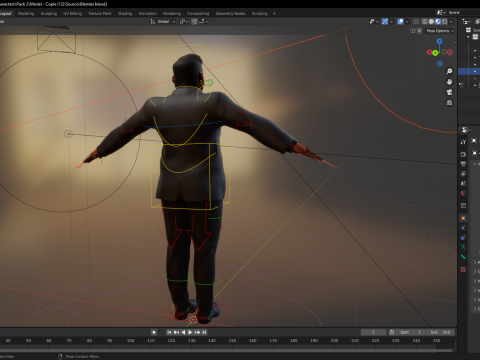Click the current frame number field
Viewport: 480px width, 360px height.
point(373,332)
